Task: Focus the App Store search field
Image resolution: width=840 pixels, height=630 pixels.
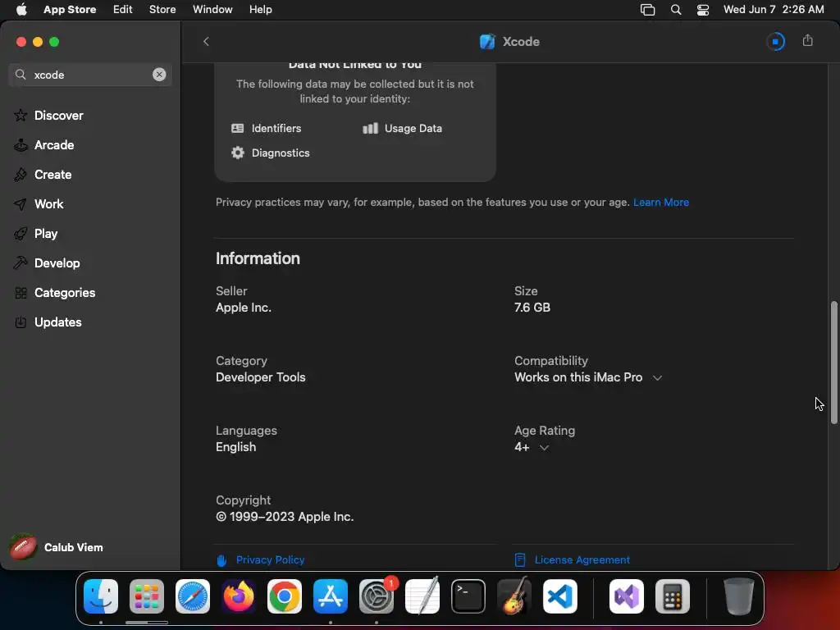Action: (x=90, y=75)
